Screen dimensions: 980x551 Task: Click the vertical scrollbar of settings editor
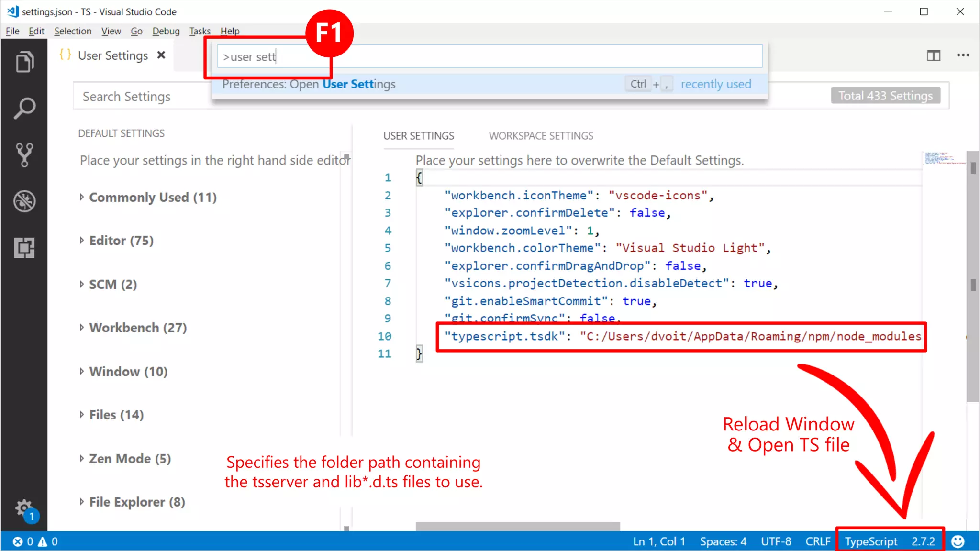click(973, 277)
